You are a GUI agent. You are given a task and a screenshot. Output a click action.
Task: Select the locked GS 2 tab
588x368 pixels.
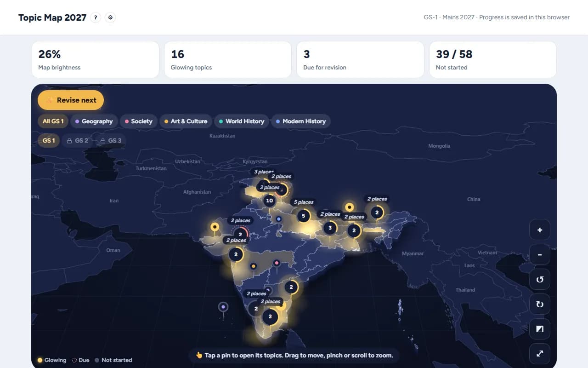pyautogui.click(x=78, y=141)
